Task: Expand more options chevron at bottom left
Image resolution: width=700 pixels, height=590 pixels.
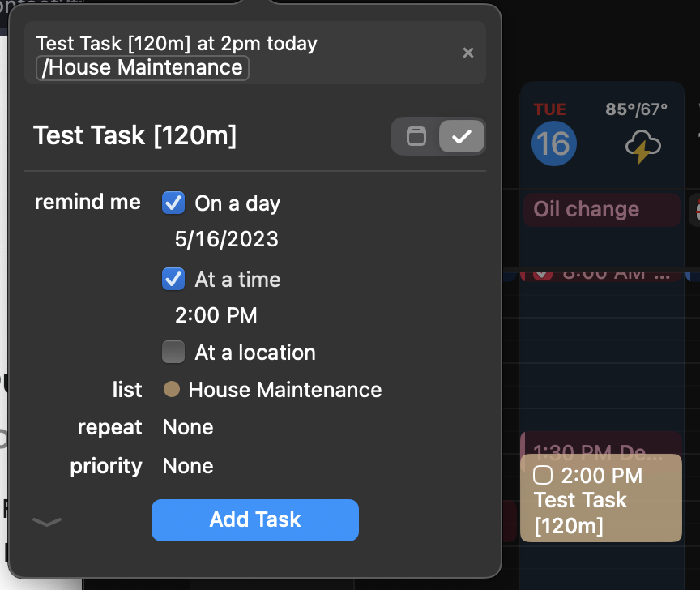Action: point(47,522)
